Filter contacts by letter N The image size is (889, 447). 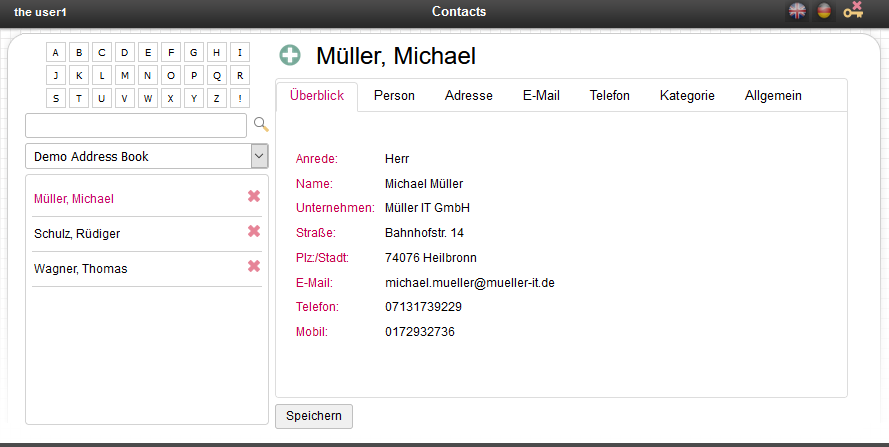coord(148,75)
